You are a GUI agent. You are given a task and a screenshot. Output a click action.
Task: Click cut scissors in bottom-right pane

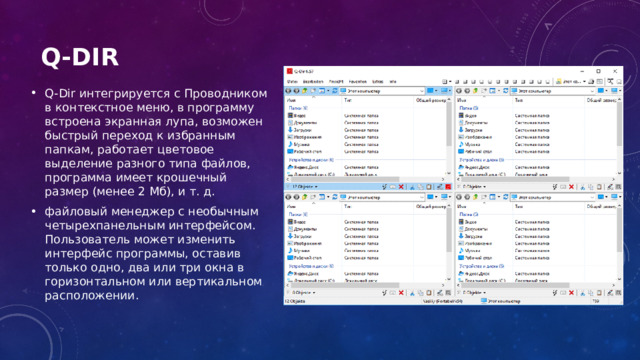(582, 293)
